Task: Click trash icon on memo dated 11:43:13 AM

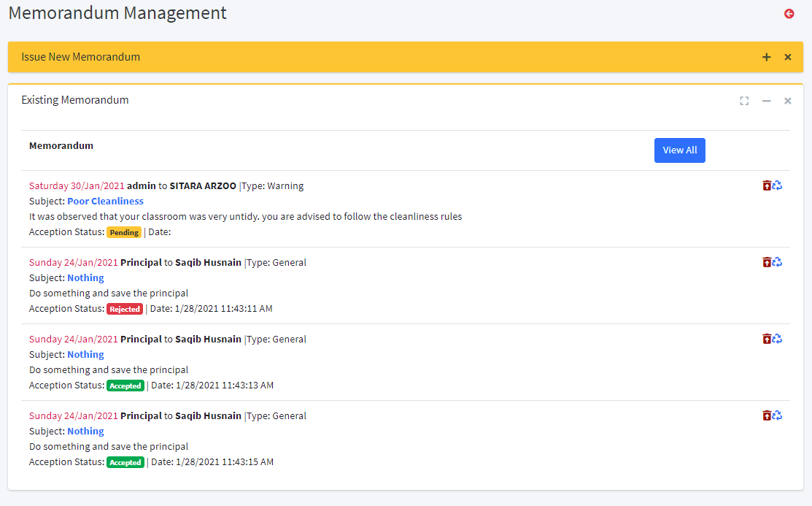Action: point(766,339)
